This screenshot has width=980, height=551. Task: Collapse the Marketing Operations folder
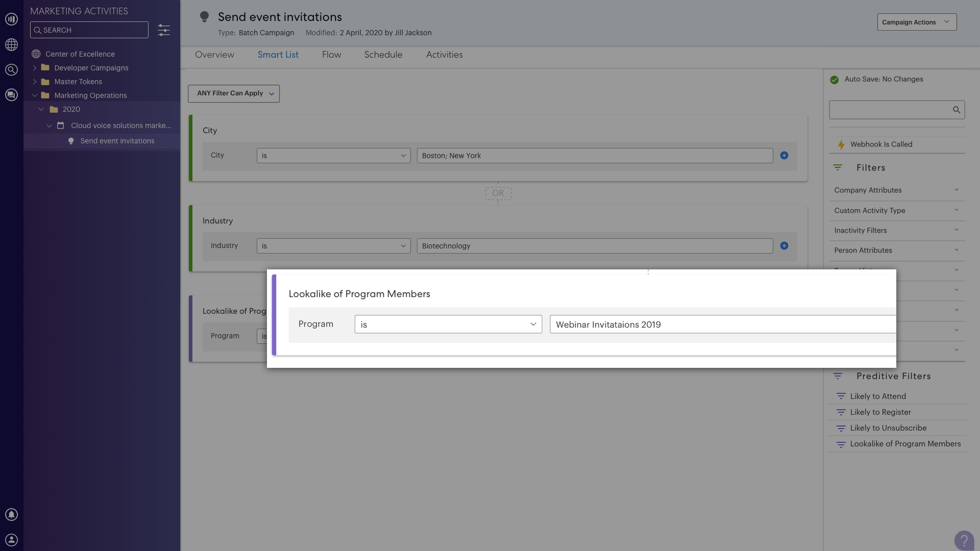tap(35, 95)
